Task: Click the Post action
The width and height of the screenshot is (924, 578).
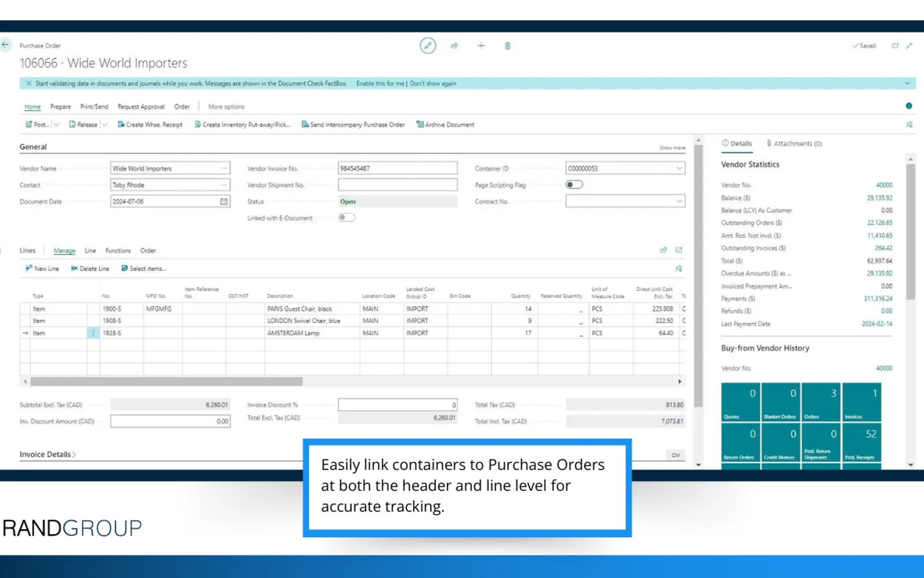Action: pyautogui.click(x=37, y=124)
